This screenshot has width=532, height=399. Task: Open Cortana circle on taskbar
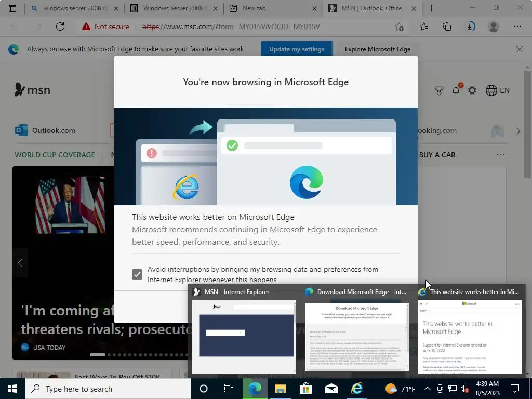(204, 389)
